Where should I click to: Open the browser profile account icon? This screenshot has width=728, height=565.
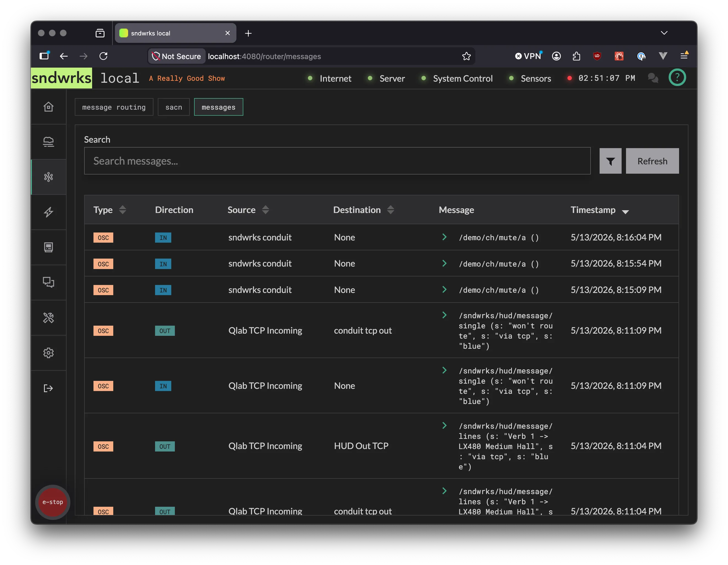(x=556, y=56)
